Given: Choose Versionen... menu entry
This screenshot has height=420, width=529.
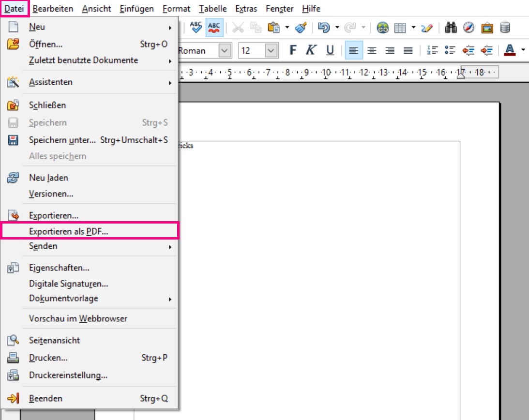Looking at the screenshot, I should tap(89, 194).
